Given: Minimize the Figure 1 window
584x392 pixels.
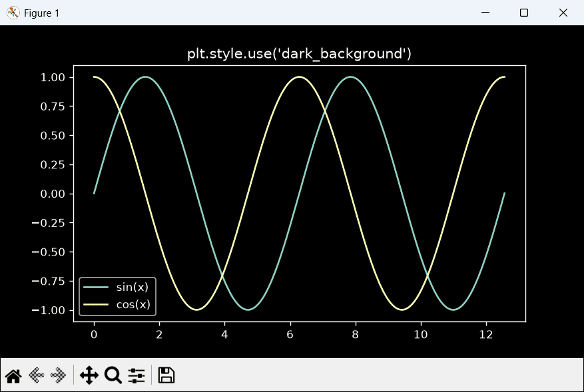Looking at the screenshot, I should tap(485, 13).
